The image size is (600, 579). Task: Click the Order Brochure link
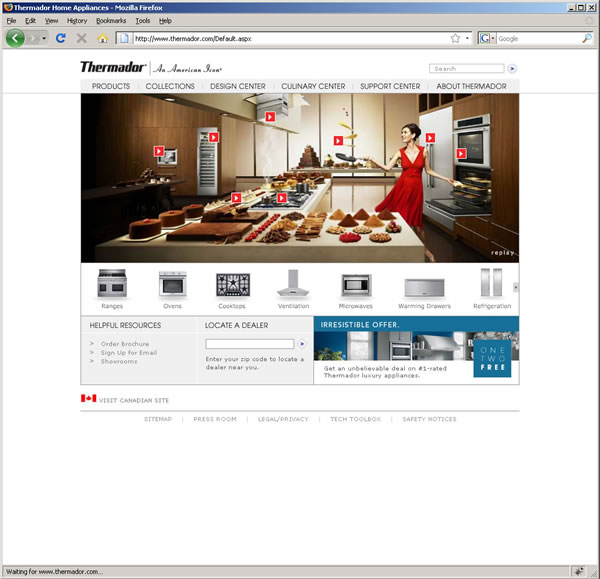125,344
